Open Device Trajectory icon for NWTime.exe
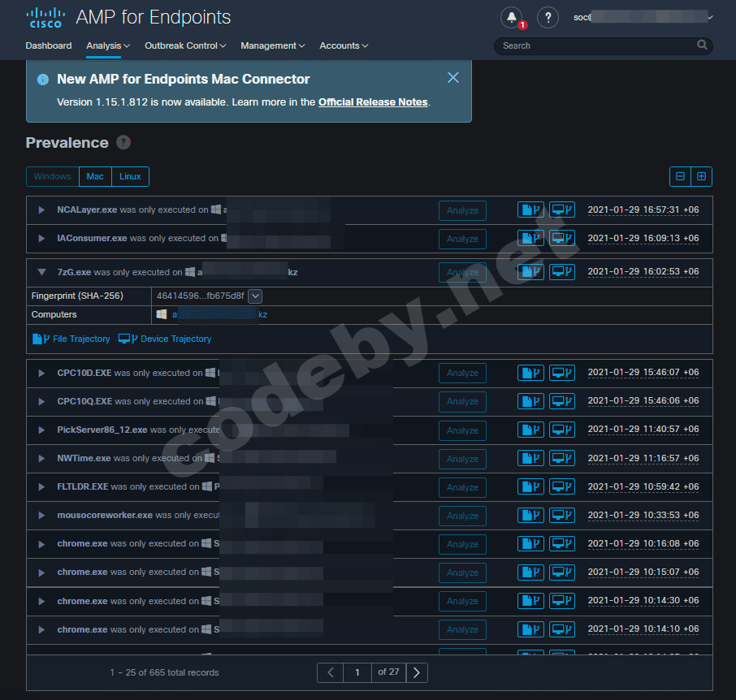The height and width of the screenshot is (700, 736). pos(562,458)
